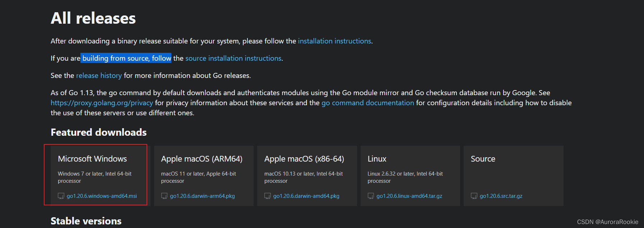Click the Stable versions heading

click(x=86, y=221)
